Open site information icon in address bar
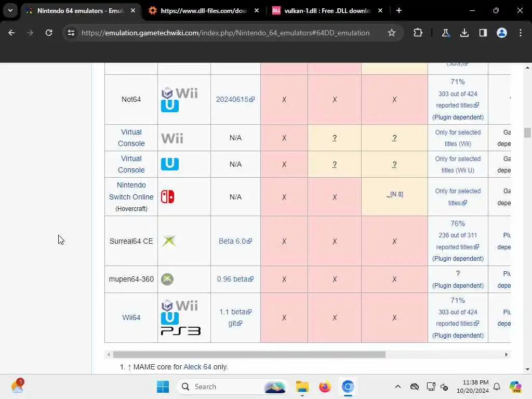 (x=71, y=33)
